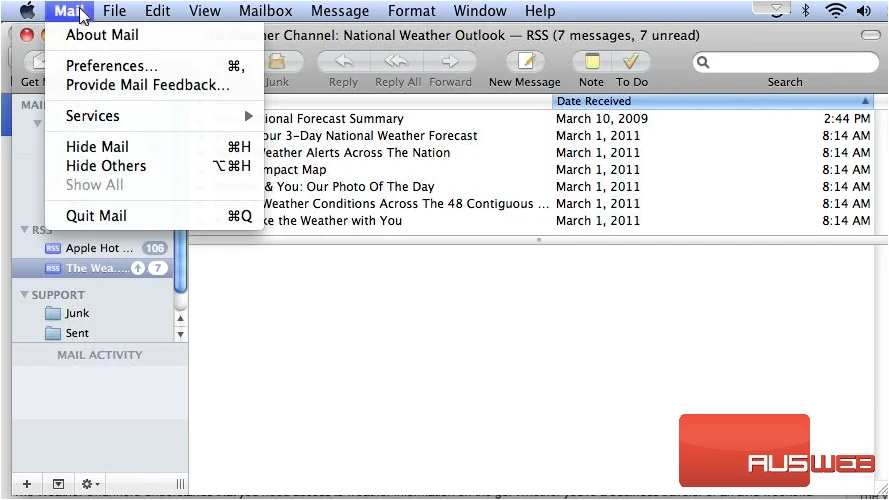Viewport: 889px width, 500px height.
Task: Open the Apple menu
Action: pyautogui.click(x=27, y=10)
